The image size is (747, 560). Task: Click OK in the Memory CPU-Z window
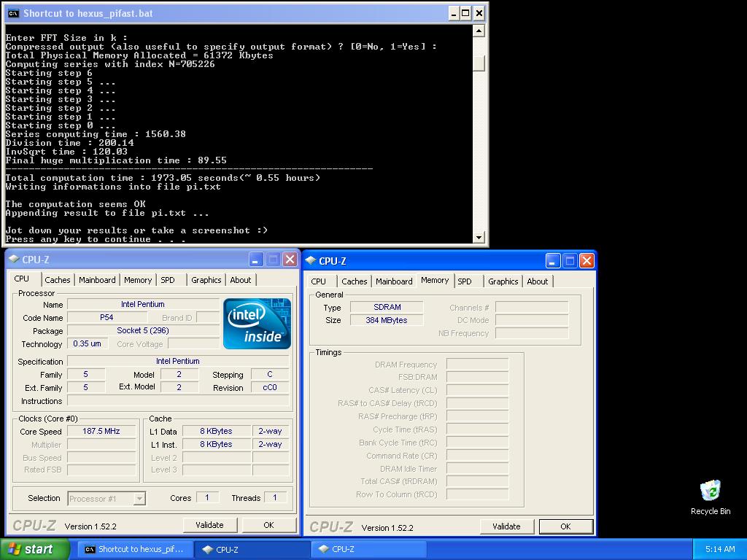coord(565,526)
